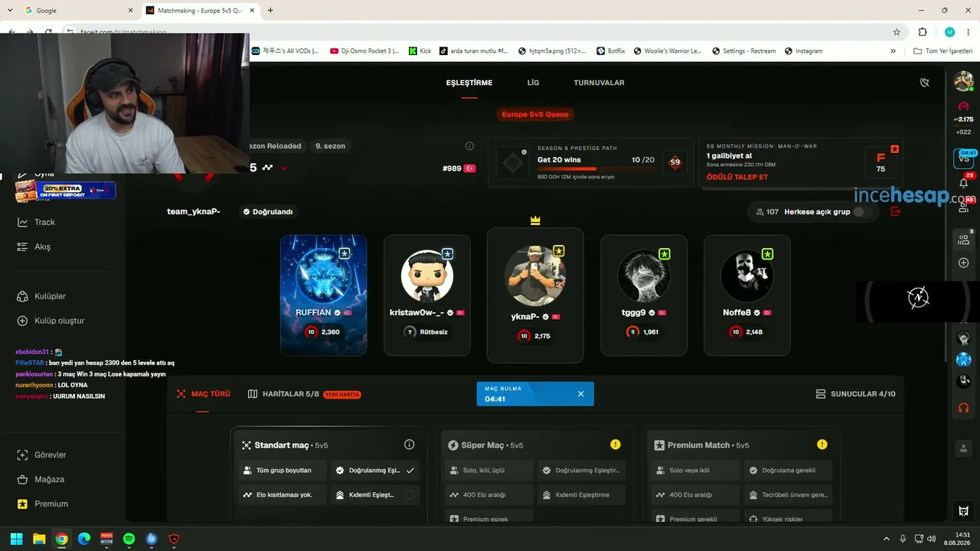
Task: Click the Tüm grup boyutları option
Action: (x=283, y=471)
